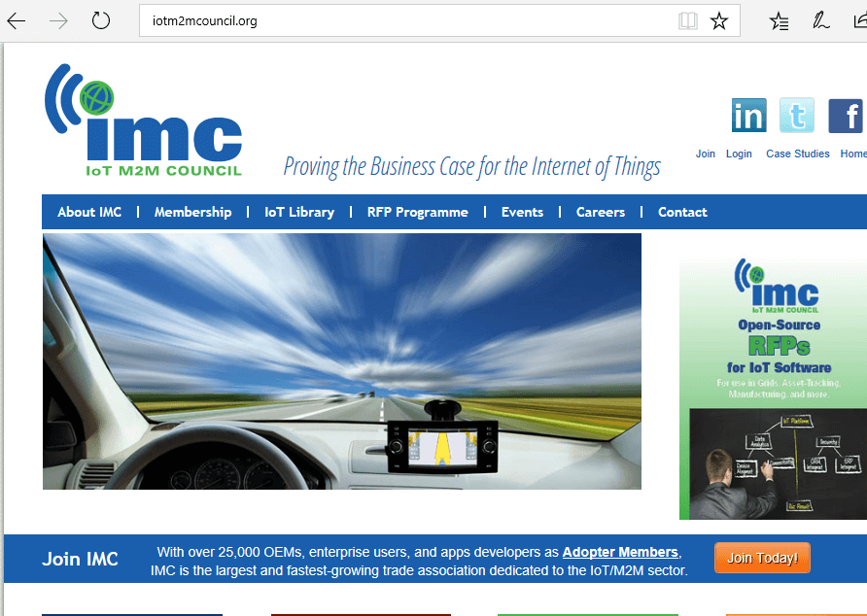Click the Login link
Screen dimensions: 867x616
739,153
